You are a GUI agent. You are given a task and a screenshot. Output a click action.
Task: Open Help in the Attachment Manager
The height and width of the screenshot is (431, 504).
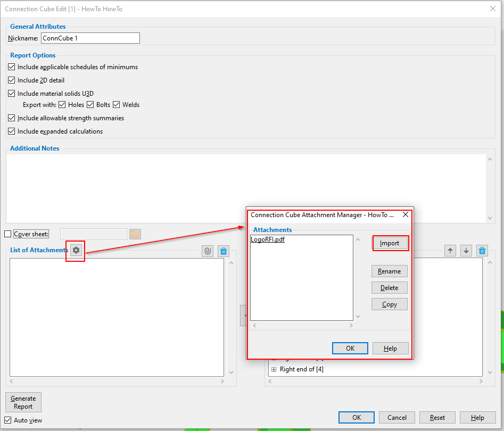(390, 349)
